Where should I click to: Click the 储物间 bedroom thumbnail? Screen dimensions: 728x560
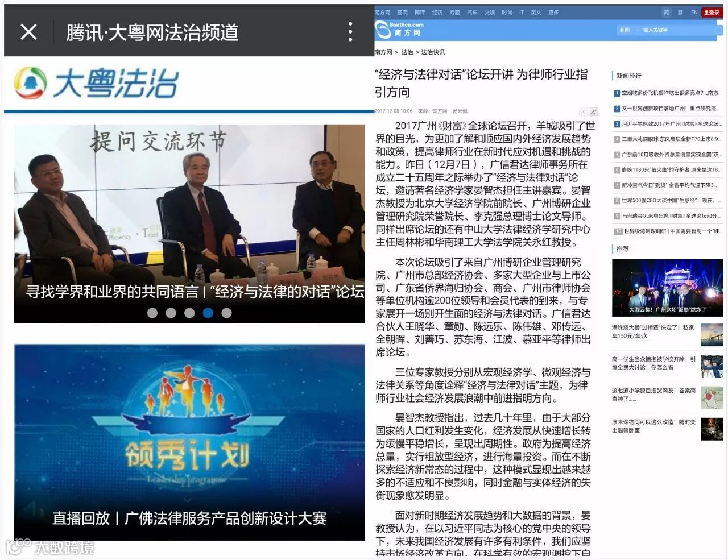tap(712, 429)
